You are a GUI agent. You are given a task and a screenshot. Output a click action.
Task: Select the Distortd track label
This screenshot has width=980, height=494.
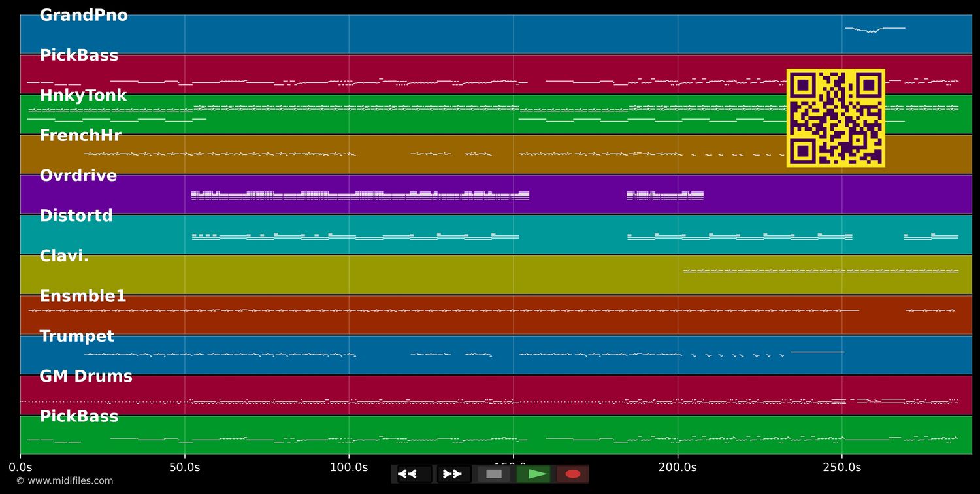pyautogui.click(x=76, y=216)
